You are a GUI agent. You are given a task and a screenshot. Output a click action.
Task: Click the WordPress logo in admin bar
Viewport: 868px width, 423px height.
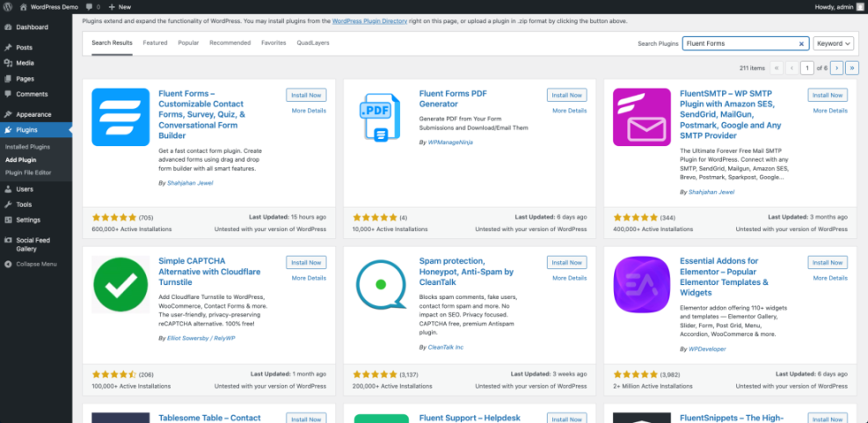[x=8, y=6]
